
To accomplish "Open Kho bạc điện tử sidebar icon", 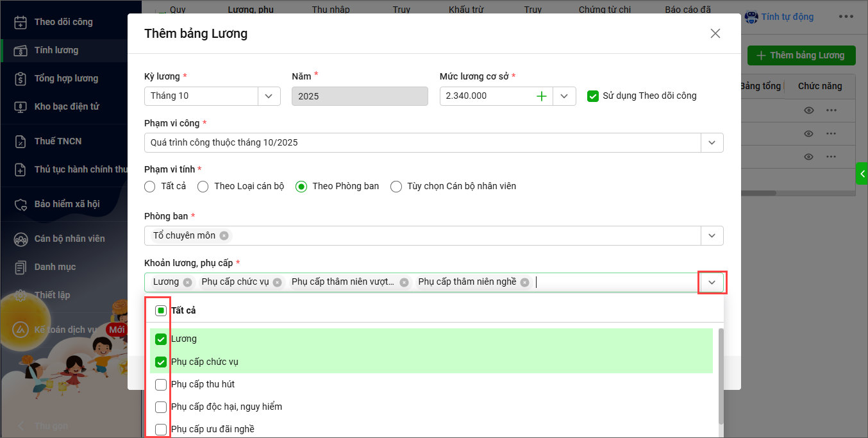I will click(21, 106).
